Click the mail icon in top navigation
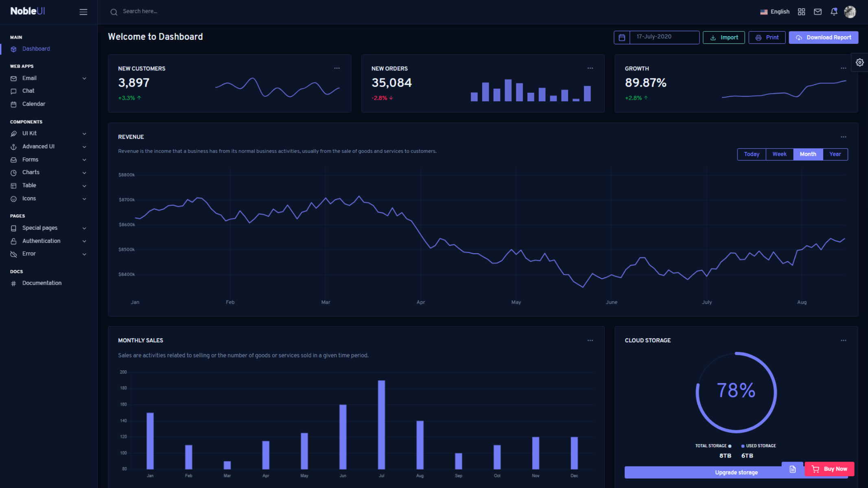This screenshot has height=488, width=868. coord(818,11)
